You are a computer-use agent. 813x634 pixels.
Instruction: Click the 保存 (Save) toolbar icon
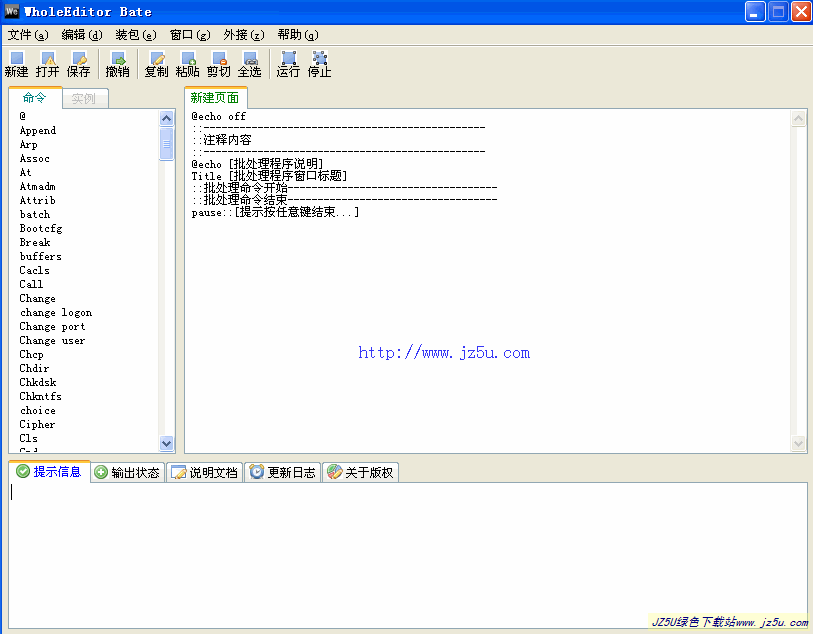coord(78,64)
